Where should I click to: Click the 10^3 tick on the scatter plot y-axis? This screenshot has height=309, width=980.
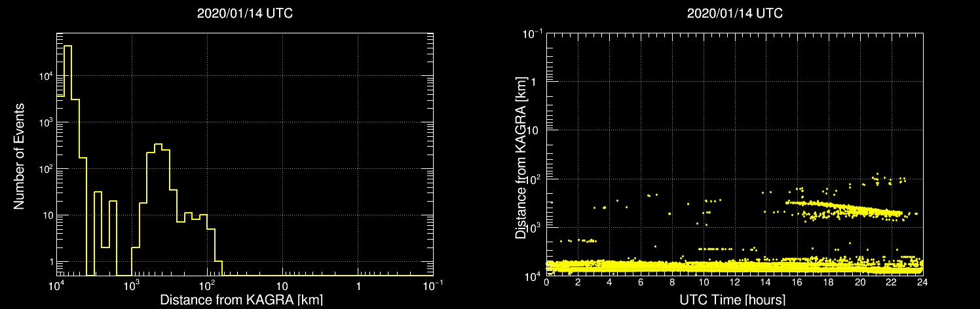533,227
